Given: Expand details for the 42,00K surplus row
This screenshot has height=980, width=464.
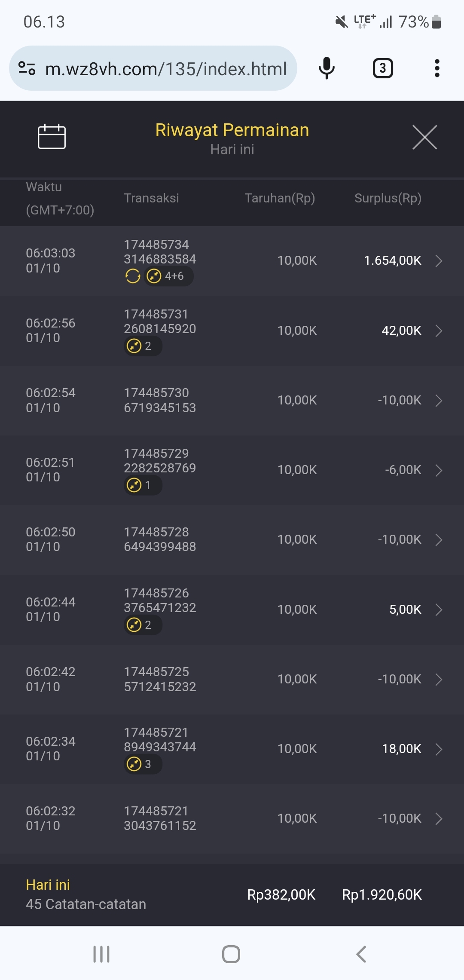Looking at the screenshot, I should [439, 331].
